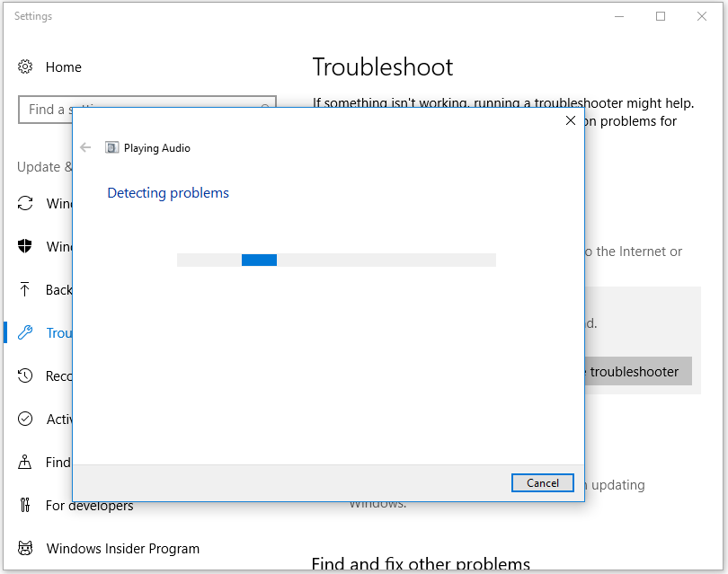Click the Find and fix other problems heading
This screenshot has width=728, height=574.
421,564
